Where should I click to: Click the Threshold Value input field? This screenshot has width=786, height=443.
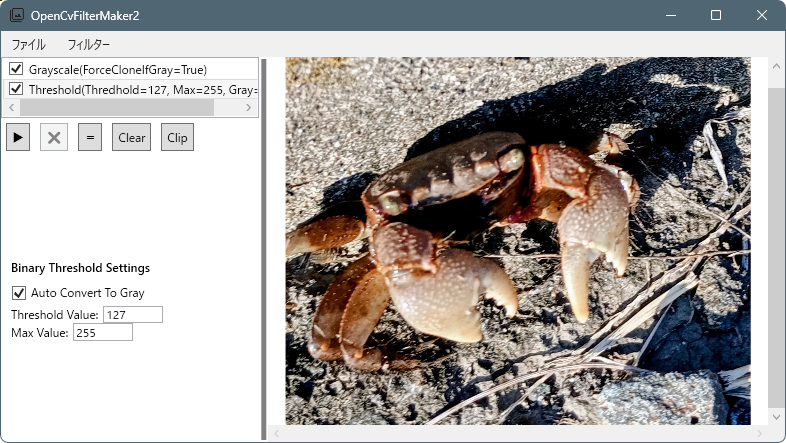[132, 314]
